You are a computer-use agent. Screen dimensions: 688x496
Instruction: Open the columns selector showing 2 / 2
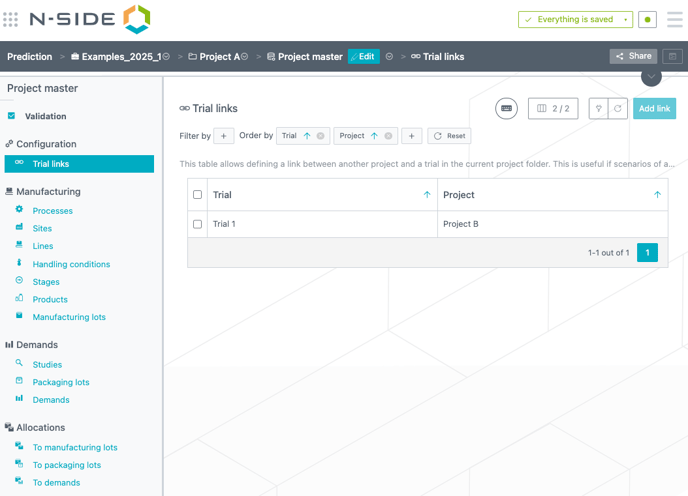pos(553,108)
